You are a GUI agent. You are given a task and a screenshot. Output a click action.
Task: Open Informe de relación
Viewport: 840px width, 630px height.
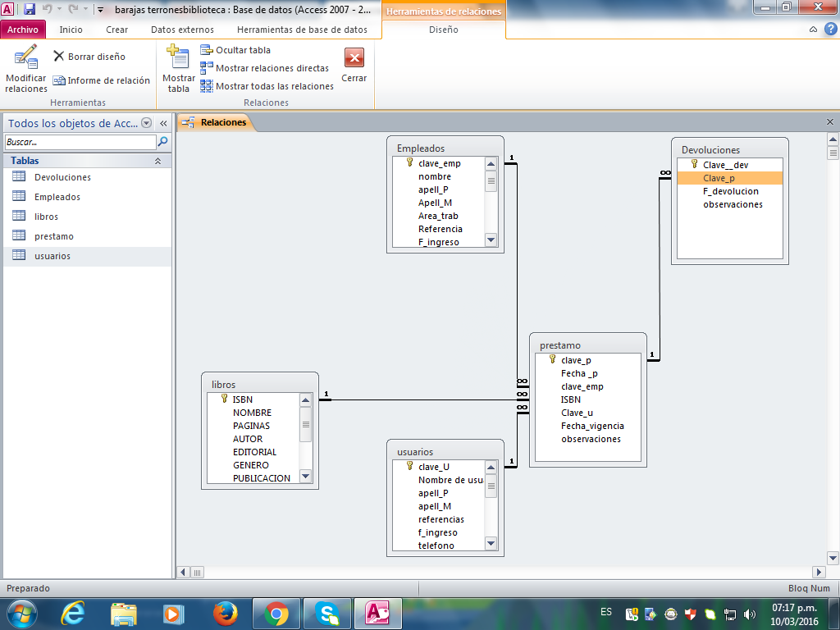102,80
